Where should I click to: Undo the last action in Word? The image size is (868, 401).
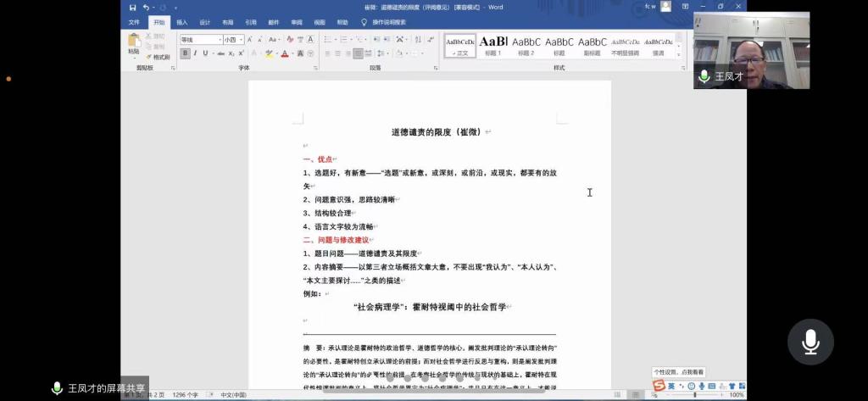coord(146,7)
